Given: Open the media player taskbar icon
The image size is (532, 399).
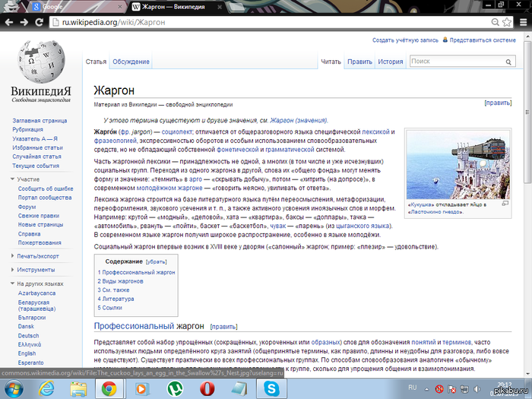Looking at the screenshot, I should (x=141, y=389).
